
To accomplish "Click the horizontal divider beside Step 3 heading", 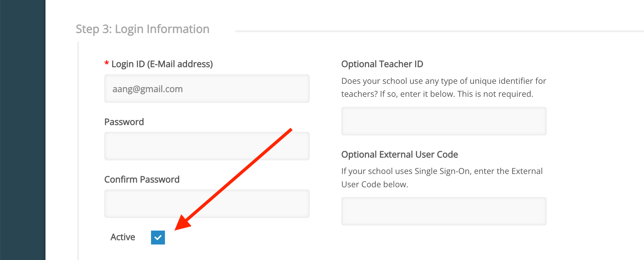I will [x=439, y=31].
